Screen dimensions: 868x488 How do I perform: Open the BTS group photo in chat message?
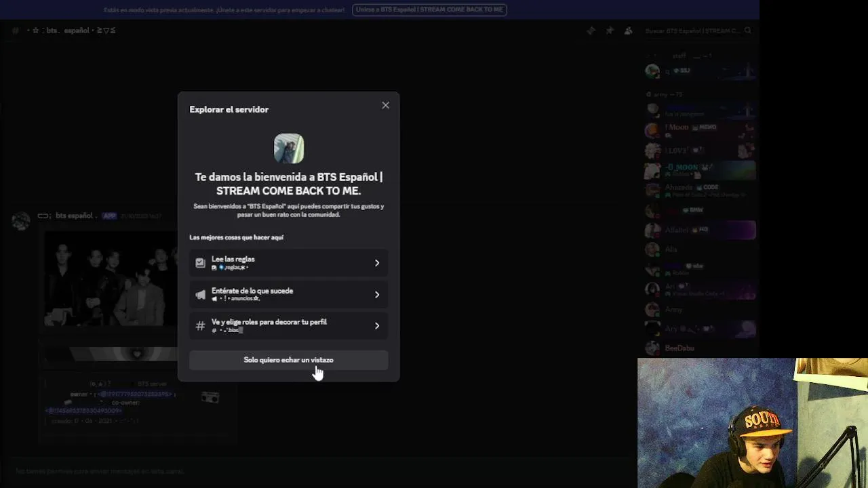[111, 279]
